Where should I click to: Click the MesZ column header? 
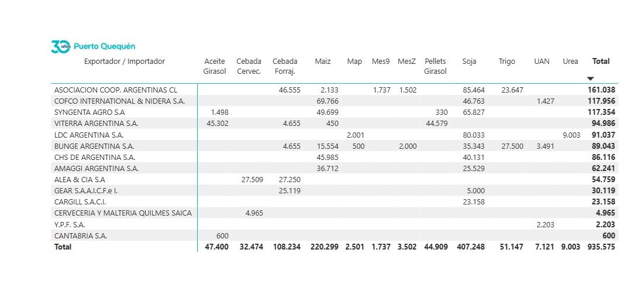tap(407, 62)
